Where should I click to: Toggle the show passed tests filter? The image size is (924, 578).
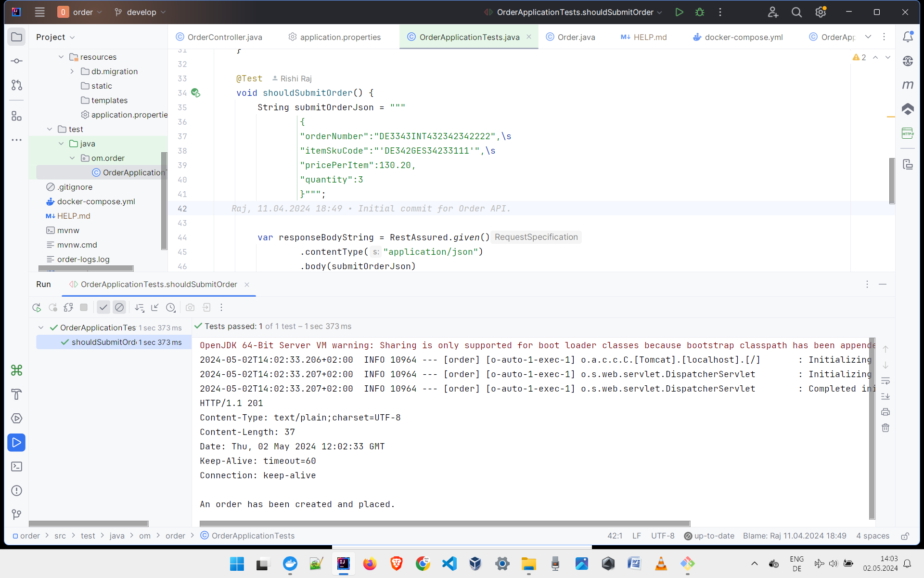[103, 307]
